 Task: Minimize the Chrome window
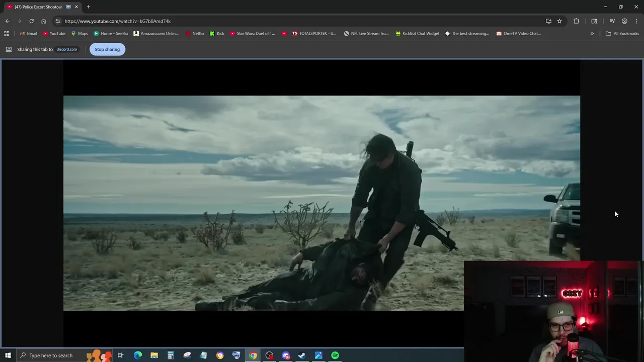605,7
